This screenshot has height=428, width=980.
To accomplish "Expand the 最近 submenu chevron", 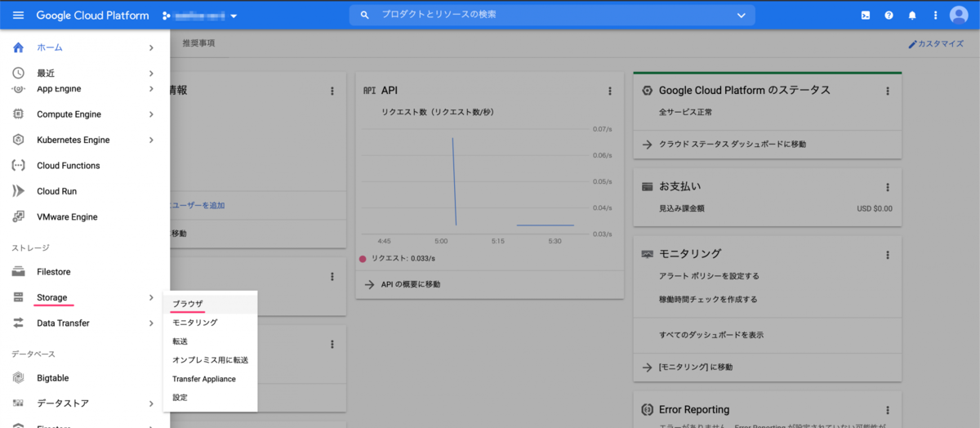I will tap(151, 74).
